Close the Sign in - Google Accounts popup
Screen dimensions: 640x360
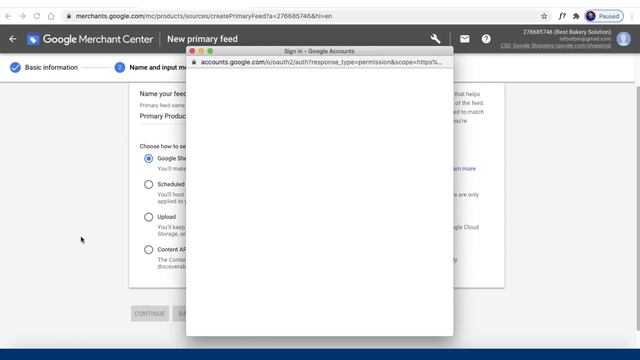pyautogui.click(x=192, y=51)
